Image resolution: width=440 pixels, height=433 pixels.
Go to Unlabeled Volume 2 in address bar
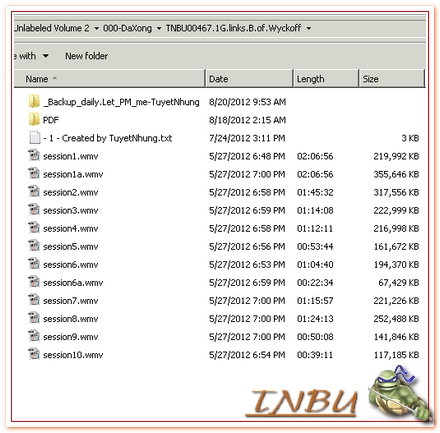point(52,28)
